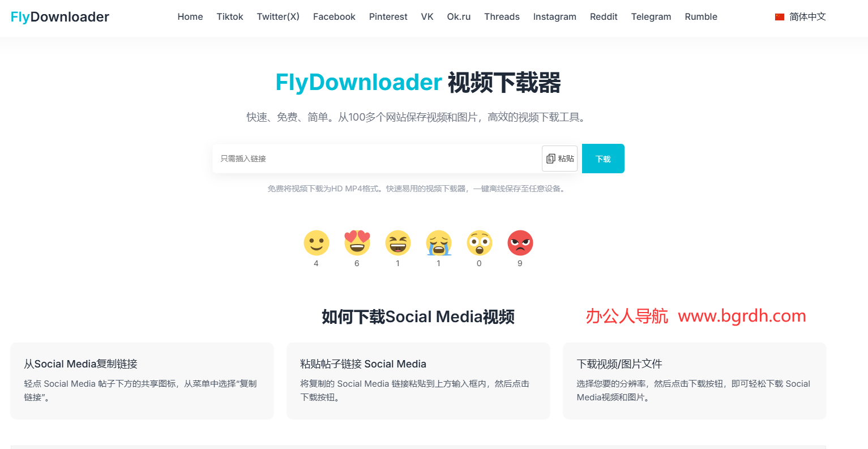Screen dimensions: 868x449
Task: Open the Tiktok downloader page
Action: coord(230,16)
